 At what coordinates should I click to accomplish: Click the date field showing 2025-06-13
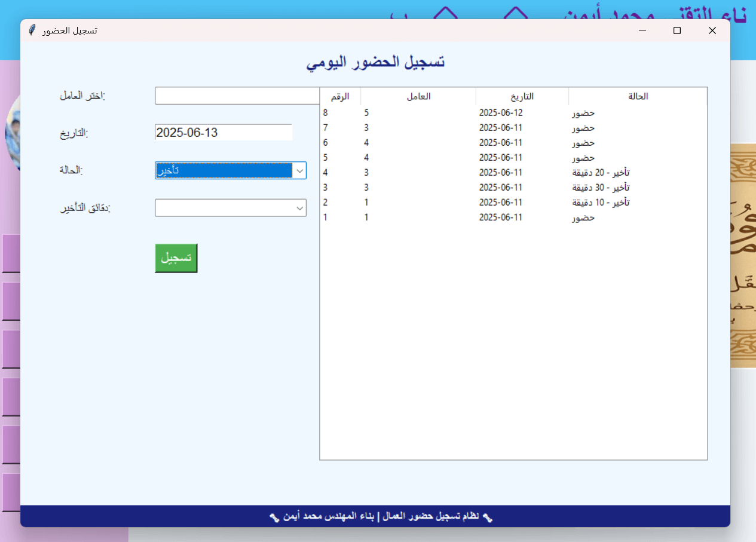click(224, 133)
